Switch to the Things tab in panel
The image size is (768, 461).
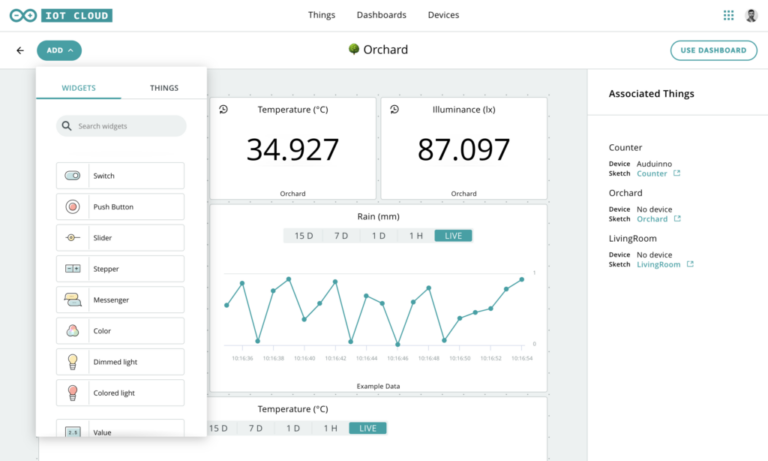click(164, 88)
